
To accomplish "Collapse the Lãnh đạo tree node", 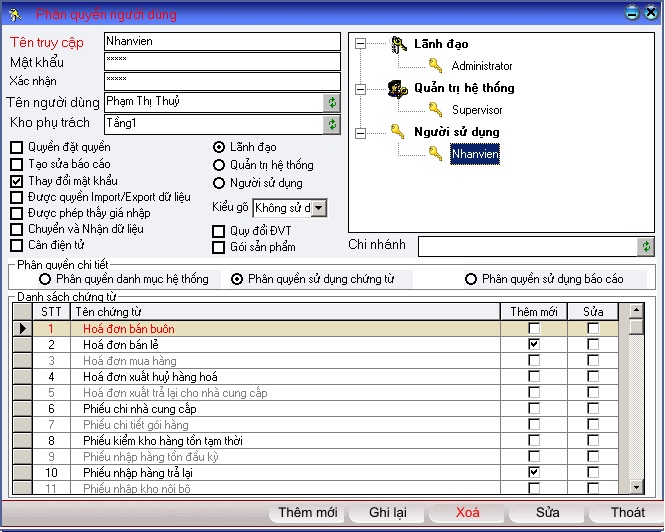I will pos(361,44).
